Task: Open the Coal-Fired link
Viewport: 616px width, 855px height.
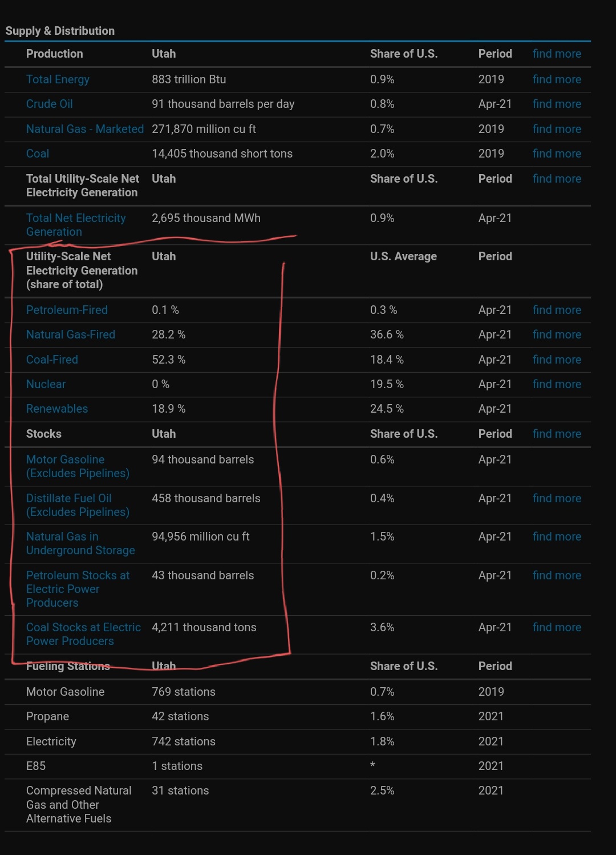Action: 52,360
